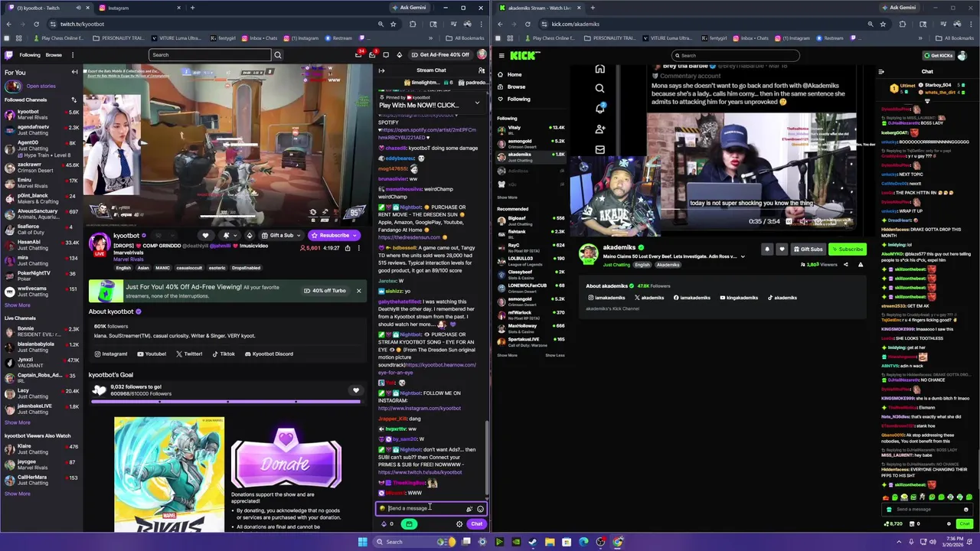Open Twitch channel points green reward button
Viewport: 980px width, 551px height.
(x=410, y=524)
